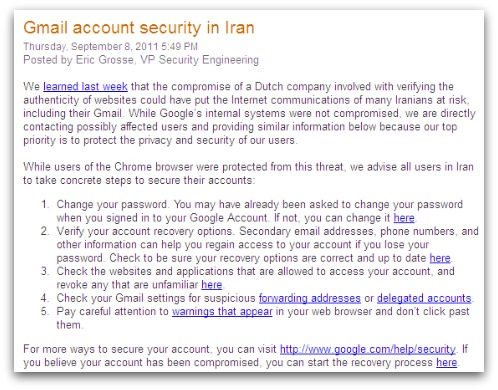Click the 'Gmail account security in Iran' title
The image size is (498, 390).
pyautogui.click(x=139, y=28)
